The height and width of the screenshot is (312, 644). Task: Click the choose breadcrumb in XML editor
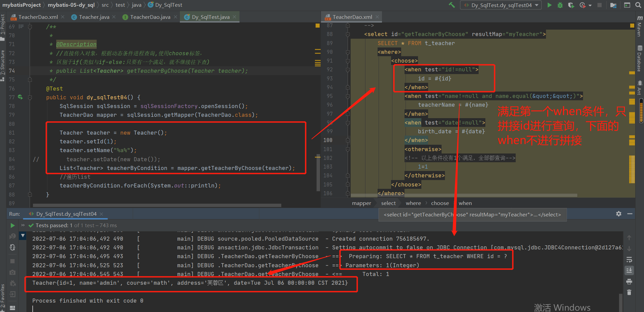pyautogui.click(x=440, y=203)
